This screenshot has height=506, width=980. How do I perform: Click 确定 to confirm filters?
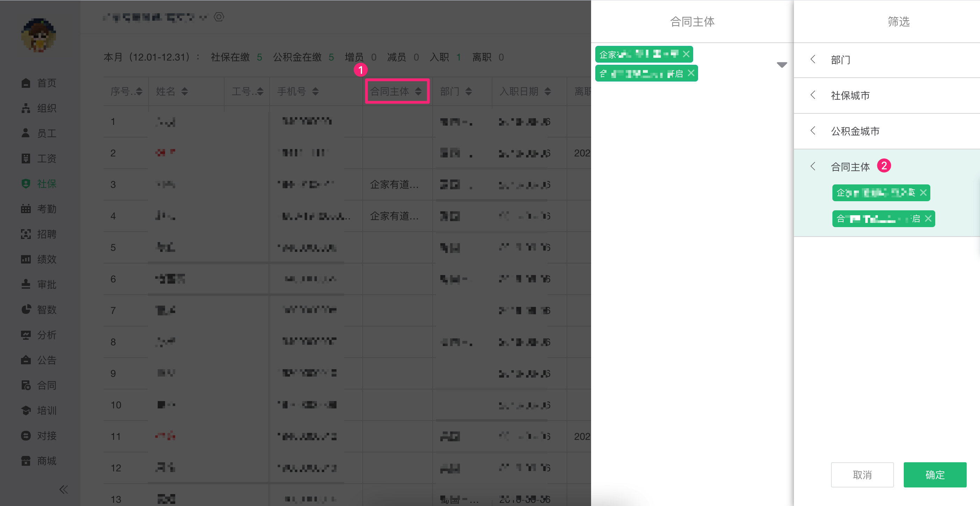(935, 475)
